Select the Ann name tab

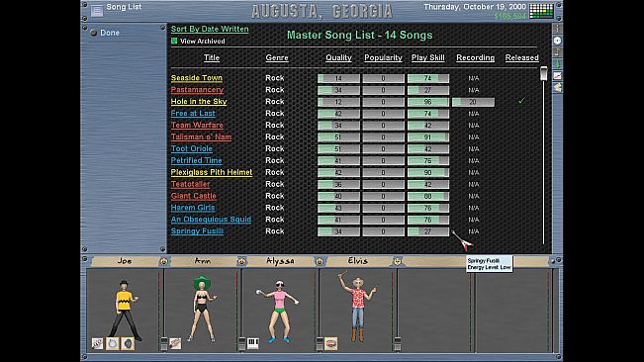click(x=203, y=261)
